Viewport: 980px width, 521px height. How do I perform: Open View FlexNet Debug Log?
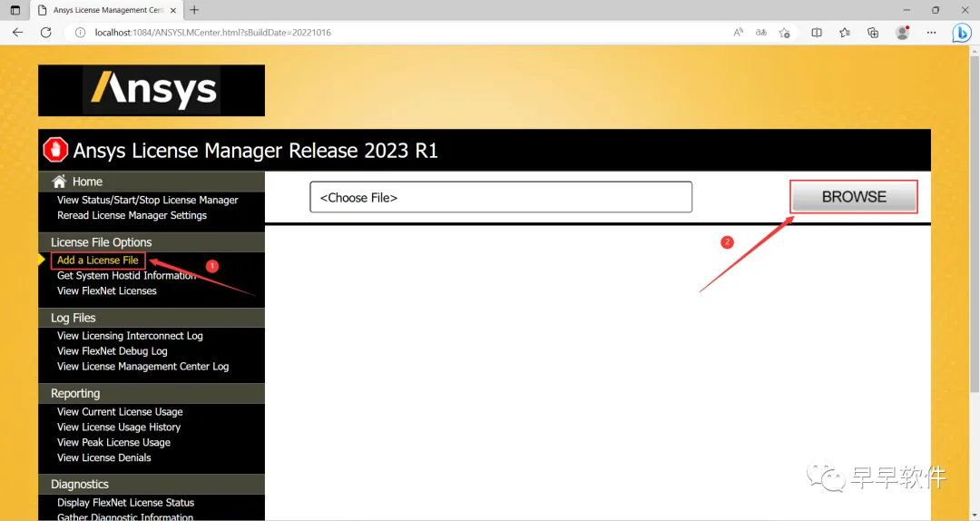113,351
